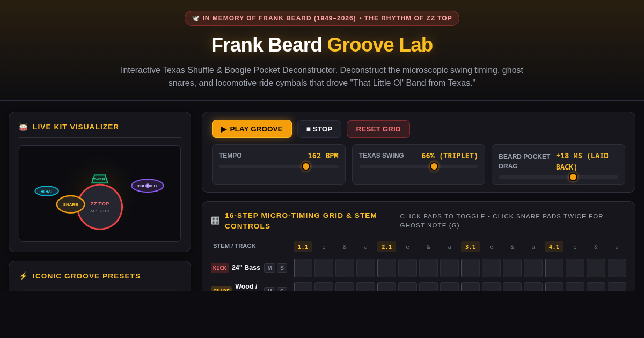This screenshot has width=644, height=338.
Task: Click the Texas Swing label
Action: [x=382, y=156]
